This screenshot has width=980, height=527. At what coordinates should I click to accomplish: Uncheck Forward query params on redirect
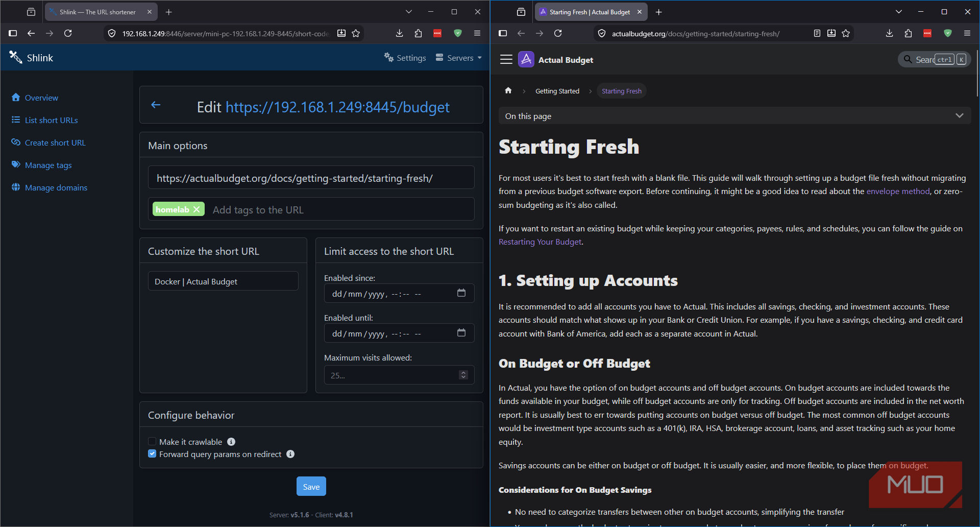[x=152, y=453]
